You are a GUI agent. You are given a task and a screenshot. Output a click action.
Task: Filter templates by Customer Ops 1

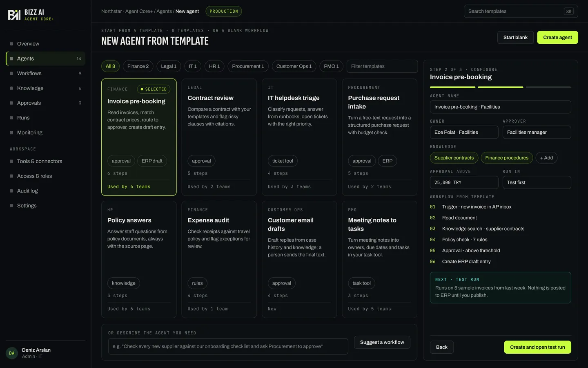click(294, 66)
